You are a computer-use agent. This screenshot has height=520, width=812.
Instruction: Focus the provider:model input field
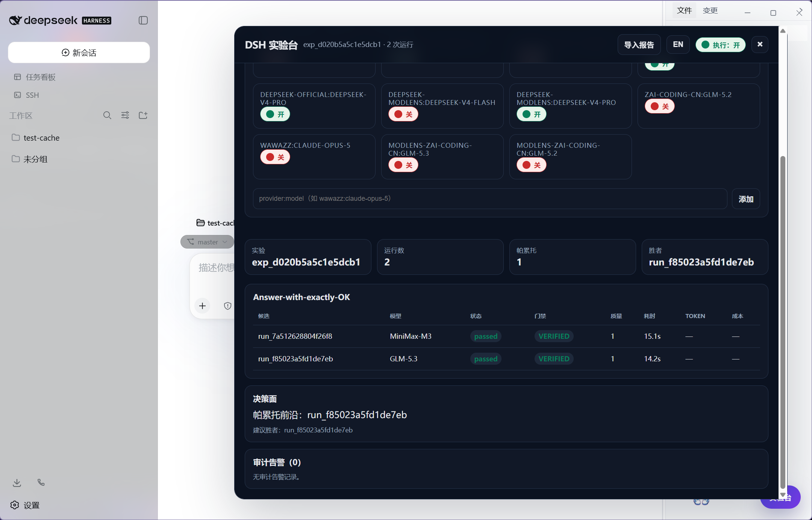[x=490, y=199]
